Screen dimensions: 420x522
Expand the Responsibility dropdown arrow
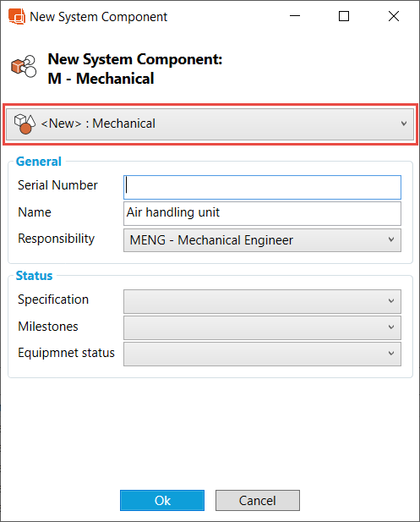click(x=391, y=239)
